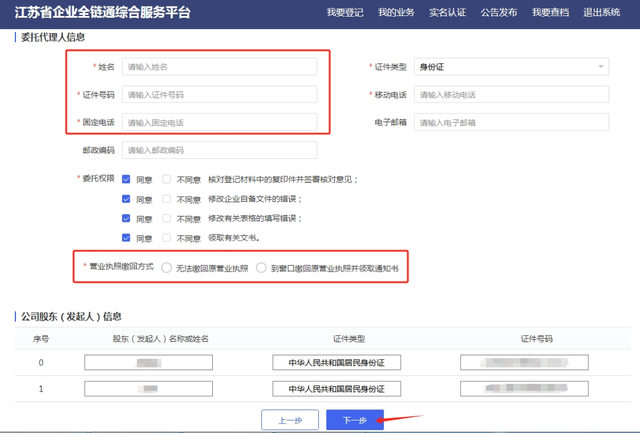Click 退出系统 to log out
Viewport: 640px width, 433px height.
[x=602, y=13]
